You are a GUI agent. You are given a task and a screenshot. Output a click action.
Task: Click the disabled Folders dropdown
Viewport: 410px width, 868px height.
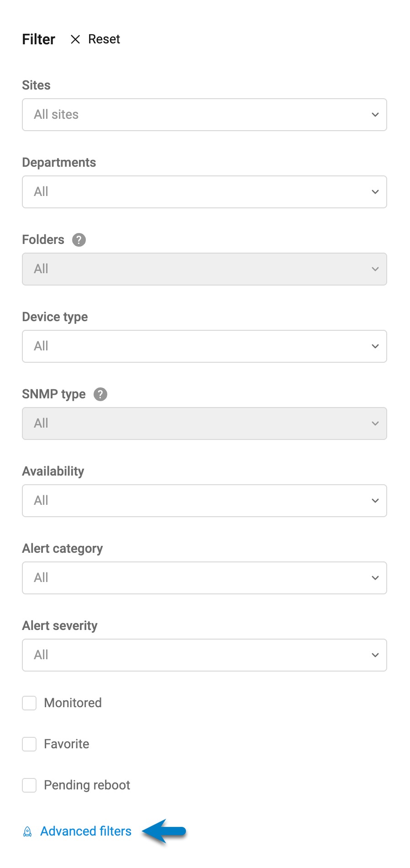pyautogui.click(x=204, y=269)
